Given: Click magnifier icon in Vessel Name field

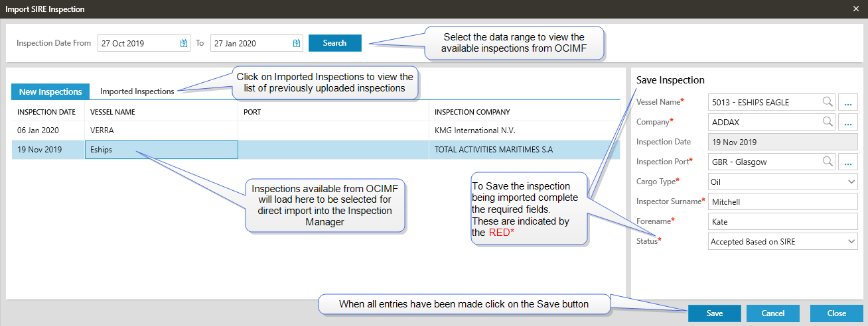Looking at the screenshot, I should (828, 102).
